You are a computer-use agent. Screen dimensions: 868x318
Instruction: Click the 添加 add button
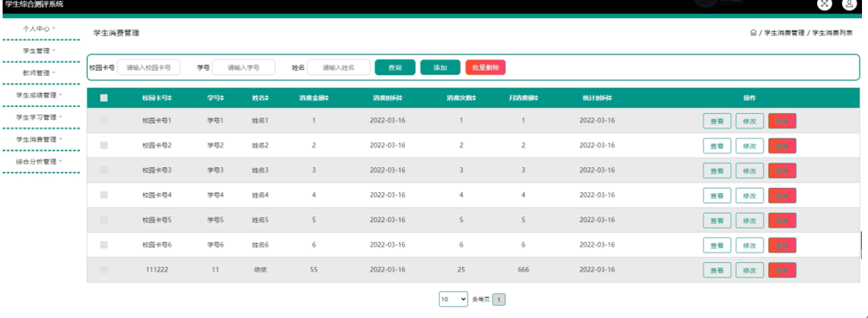click(440, 67)
